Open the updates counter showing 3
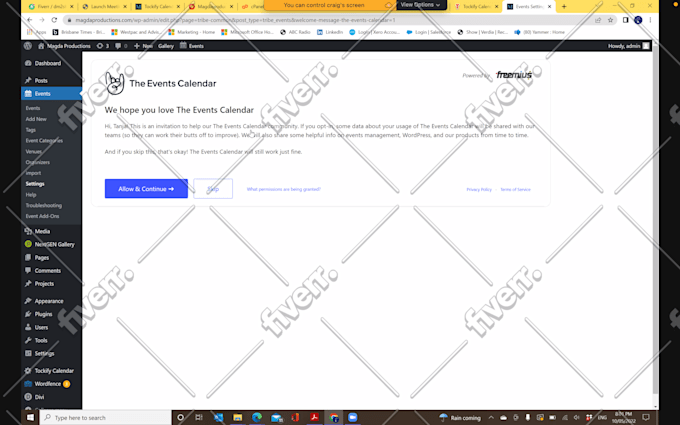Image resolution: width=680 pixels, height=425 pixels. click(x=103, y=46)
